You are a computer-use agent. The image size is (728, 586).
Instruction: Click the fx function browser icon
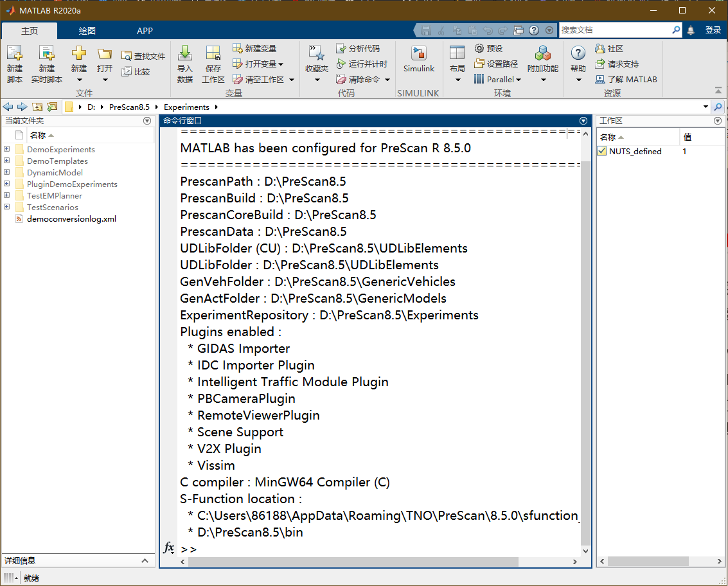click(169, 548)
